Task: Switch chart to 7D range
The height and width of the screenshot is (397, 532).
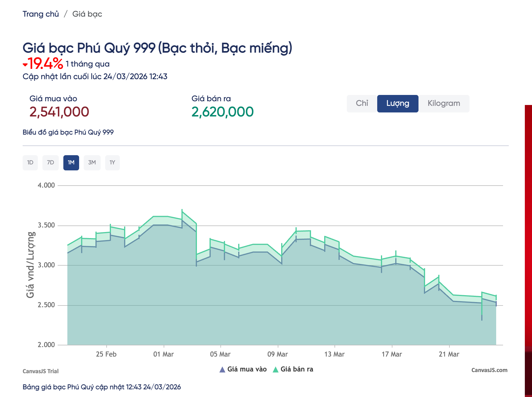Action: tap(50, 163)
